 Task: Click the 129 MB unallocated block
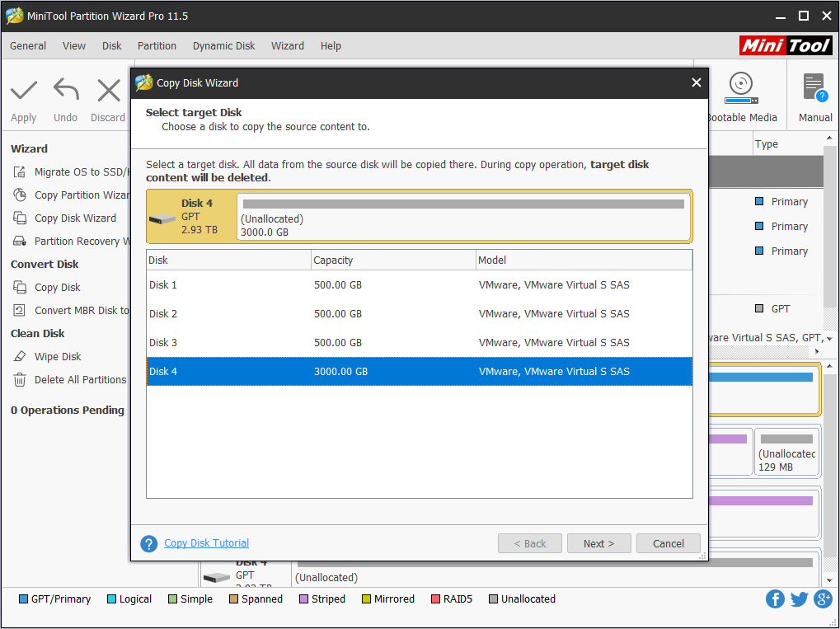coord(787,453)
